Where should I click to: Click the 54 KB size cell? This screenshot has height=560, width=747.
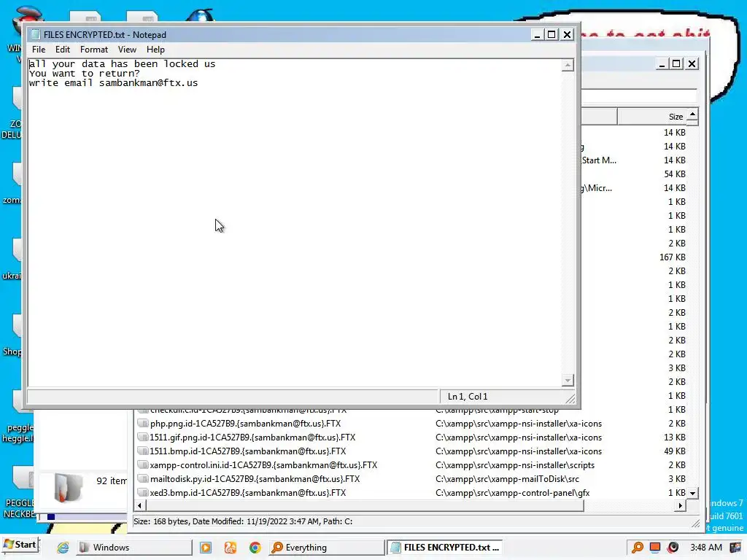click(675, 174)
